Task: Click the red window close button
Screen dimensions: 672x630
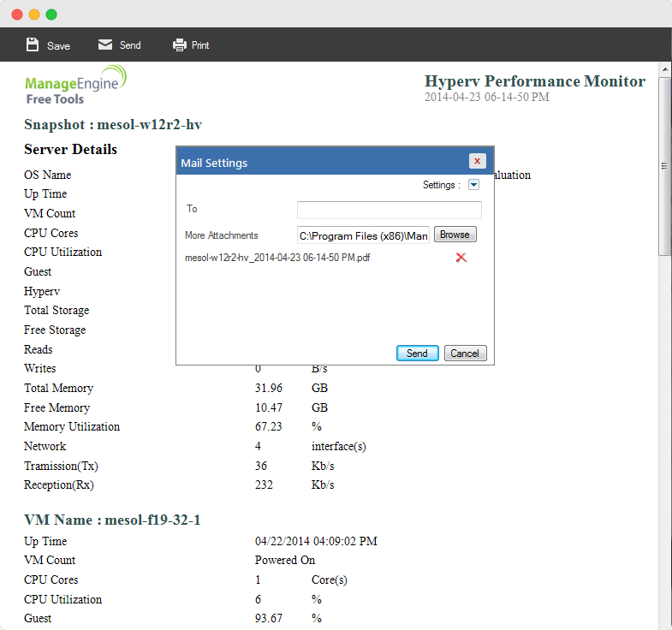Action: click(x=17, y=15)
